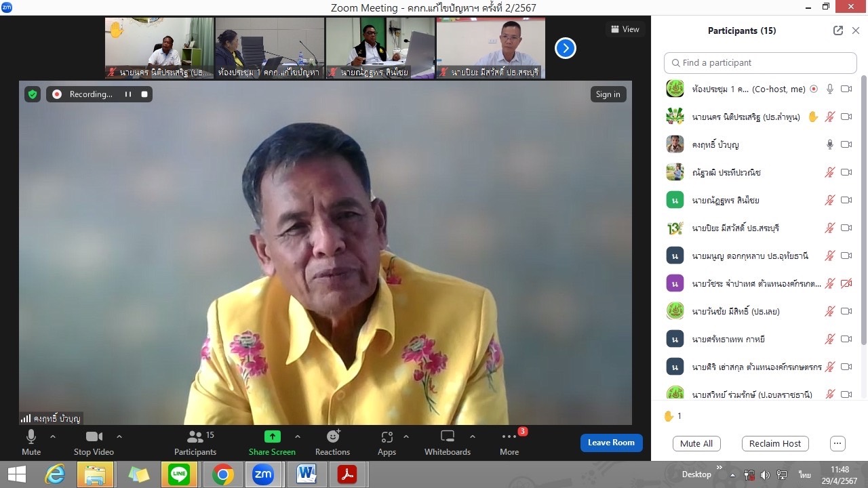The width and height of the screenshot is (868, 488).
Task: Click the Leave Room button
Action: coord(611,443)
